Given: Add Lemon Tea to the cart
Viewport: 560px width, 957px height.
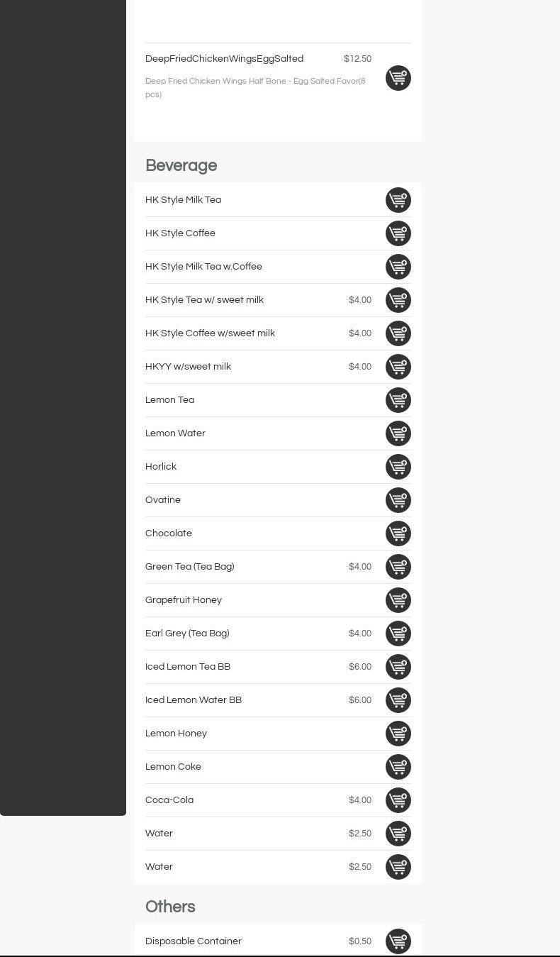Looking at the screenshot, I should click(x=398, y=400).
